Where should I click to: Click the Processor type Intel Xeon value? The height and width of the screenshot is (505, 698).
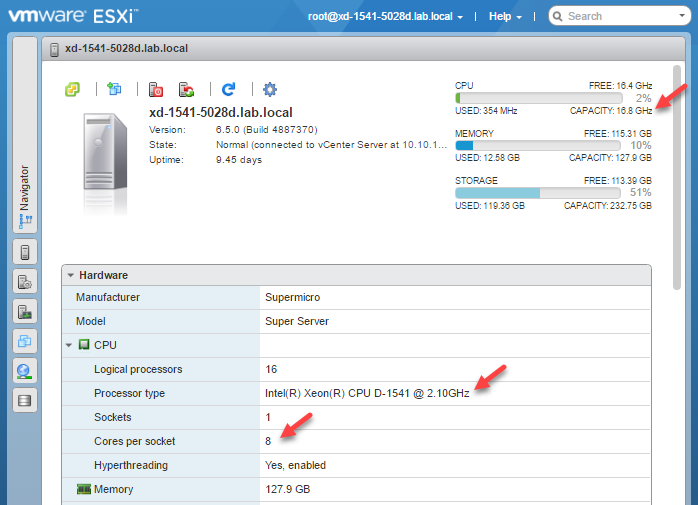(x=367, y=393)
